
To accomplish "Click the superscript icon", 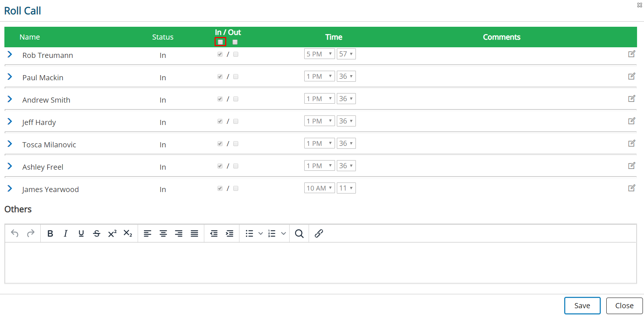I will [112, 233].
